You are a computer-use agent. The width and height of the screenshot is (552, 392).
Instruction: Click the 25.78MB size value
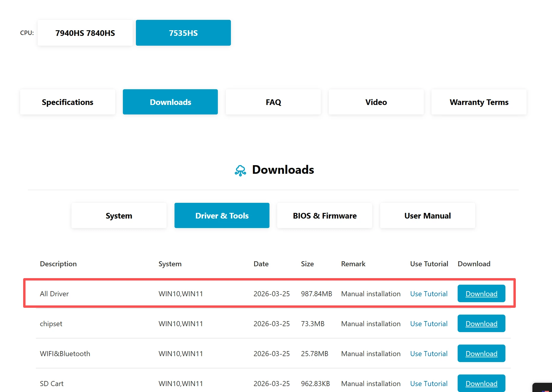(x=315, y=354)
